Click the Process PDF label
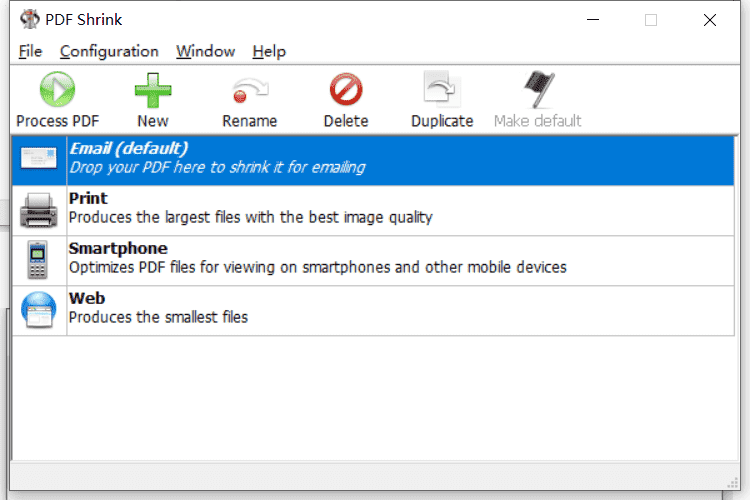 tap(57, 121)
